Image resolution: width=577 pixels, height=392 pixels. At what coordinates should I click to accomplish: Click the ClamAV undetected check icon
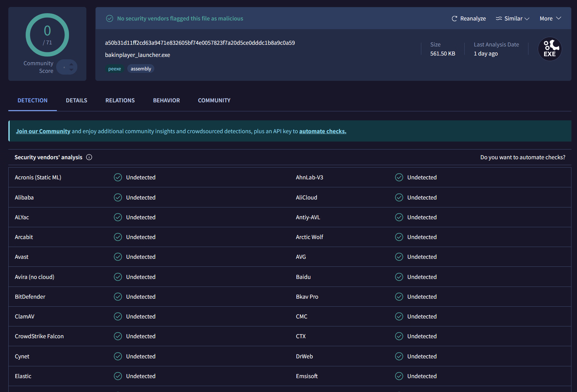coord(118,316)
